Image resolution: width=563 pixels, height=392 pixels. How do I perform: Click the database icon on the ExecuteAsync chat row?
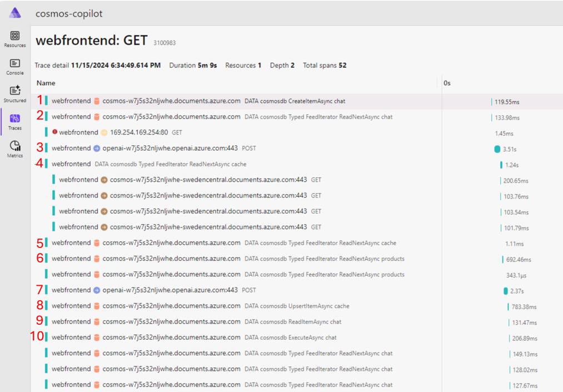[97, 338]
